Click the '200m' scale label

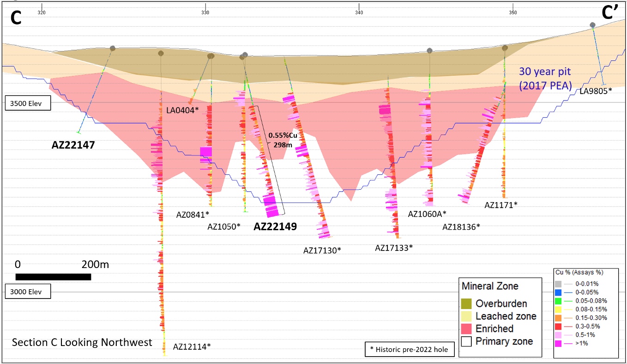click(96, 265)
